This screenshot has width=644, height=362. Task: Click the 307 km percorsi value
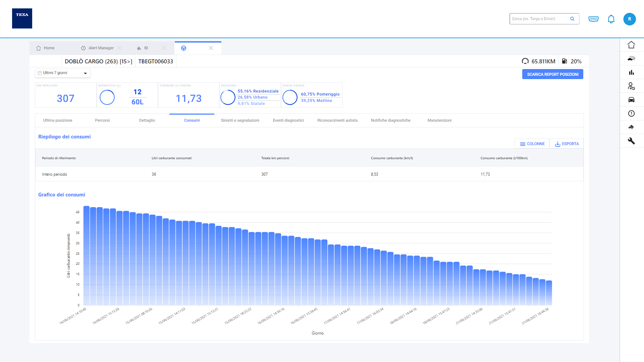coord(65,99)
